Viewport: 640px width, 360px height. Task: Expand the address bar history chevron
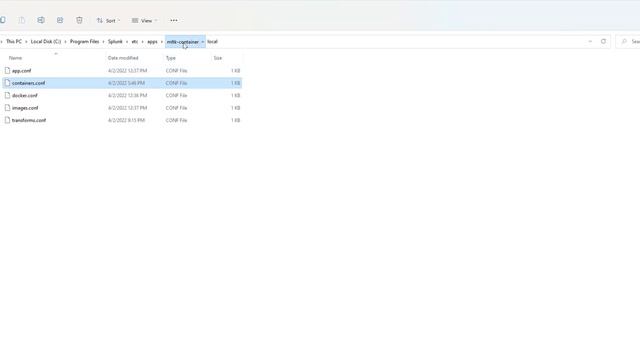point(590,41)
